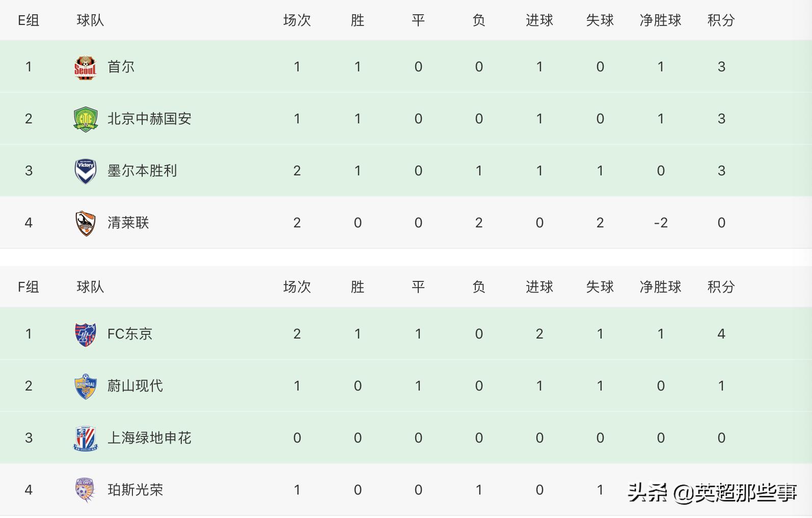Click the FC Seoul team logo
The height and width of the screenshot is (518, 812).
click(x=85, y=67)
